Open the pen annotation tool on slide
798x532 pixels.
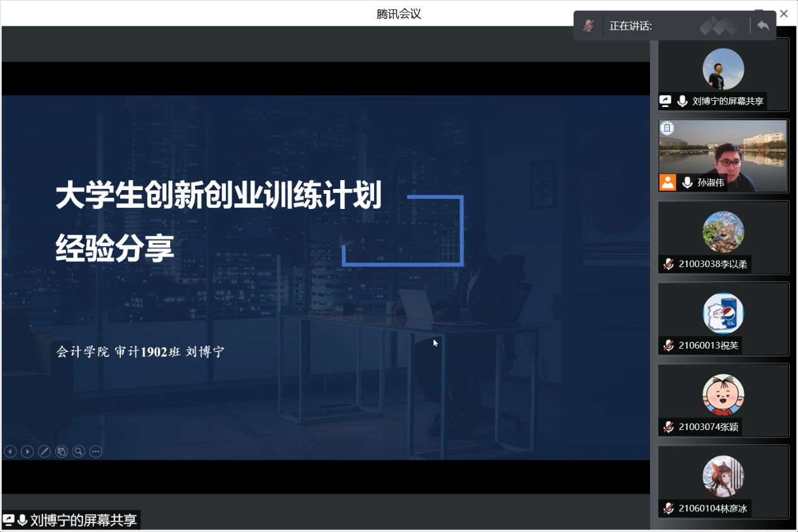[44, 451]
